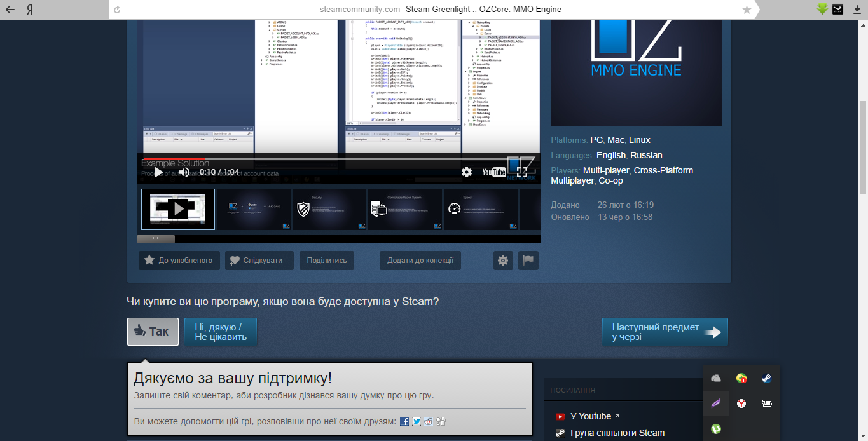Screen dimensions: 868x441
Task: Share on Facebook icon
Action: tap(404, 421)
